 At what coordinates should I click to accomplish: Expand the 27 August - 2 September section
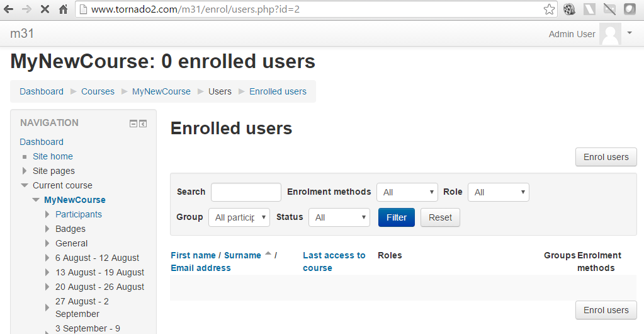[47, 308]
